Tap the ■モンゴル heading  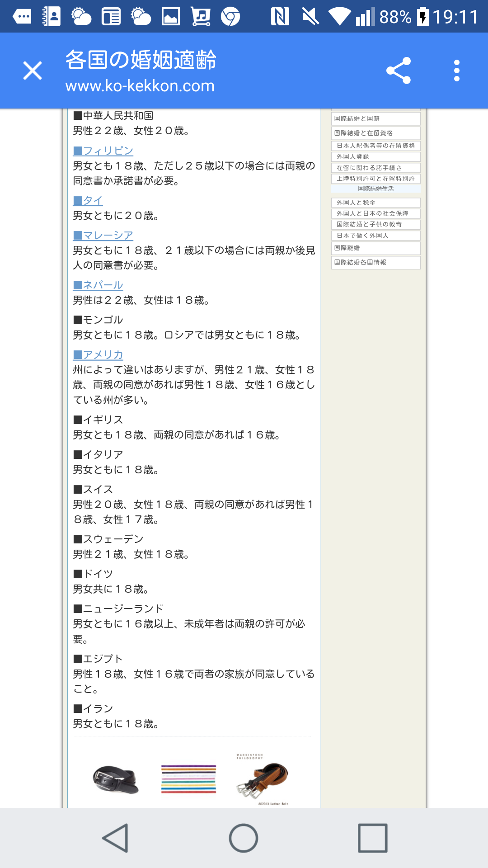tap(98, 320)
